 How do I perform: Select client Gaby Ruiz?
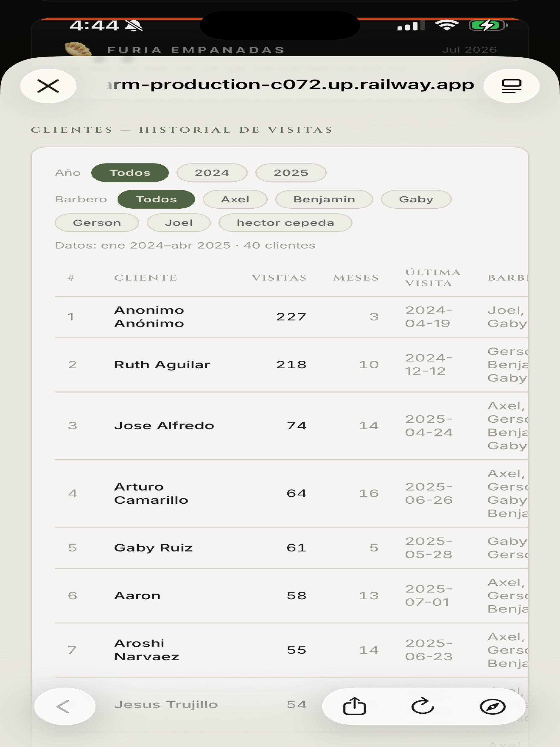[x=153, y=548]
